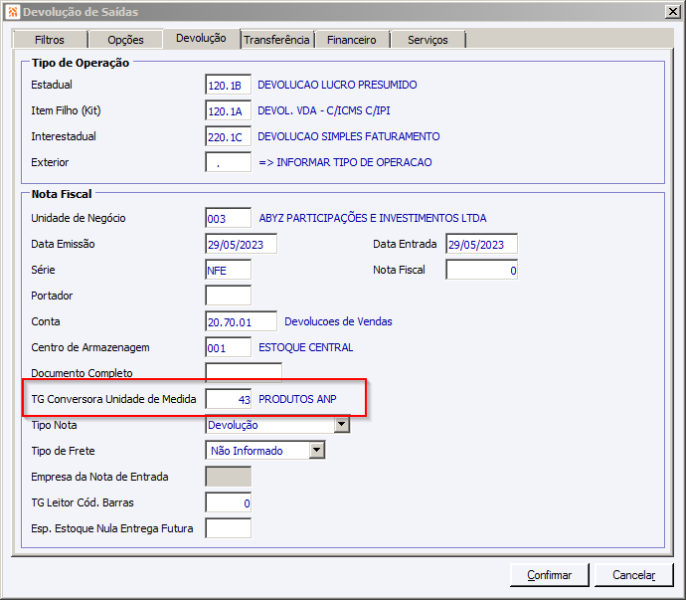Go to the Transferência tab
Viewport: 686px width, 600px height.
pos(276,40)
